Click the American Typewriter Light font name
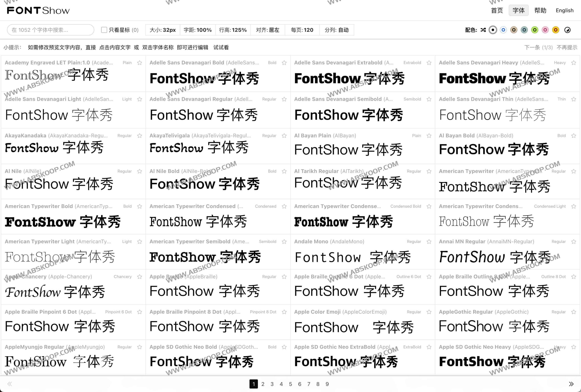Image resolution: width=581 pixels, height=392 pixels. 39,242
